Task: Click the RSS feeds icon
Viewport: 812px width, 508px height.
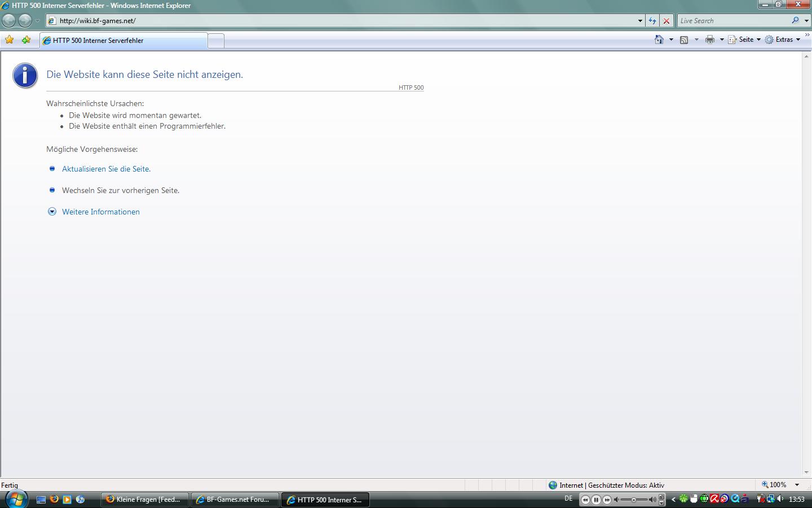Action: coord(684,40)
